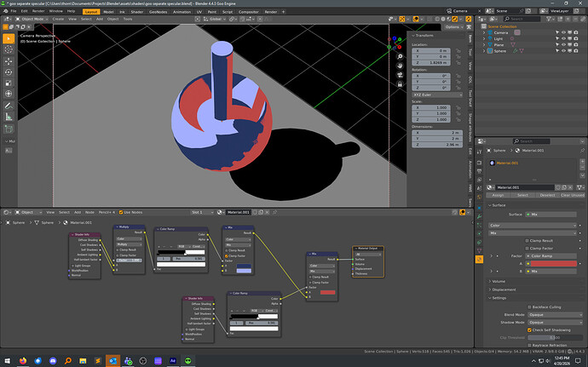The width and height of the screenshot is (588, 367).
Task: Open the Blend Mode Opaque dropdown
Action: 555,314
